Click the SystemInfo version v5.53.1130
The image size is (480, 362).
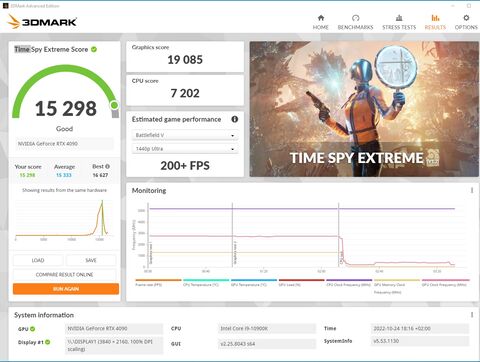[420, 341]
